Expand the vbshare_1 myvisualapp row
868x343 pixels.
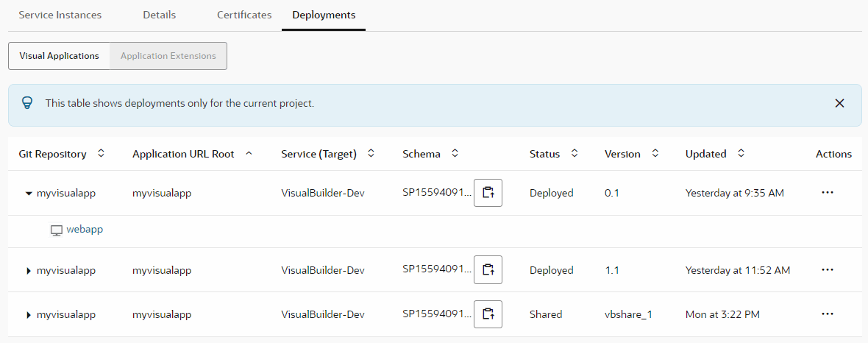[29, 315]
